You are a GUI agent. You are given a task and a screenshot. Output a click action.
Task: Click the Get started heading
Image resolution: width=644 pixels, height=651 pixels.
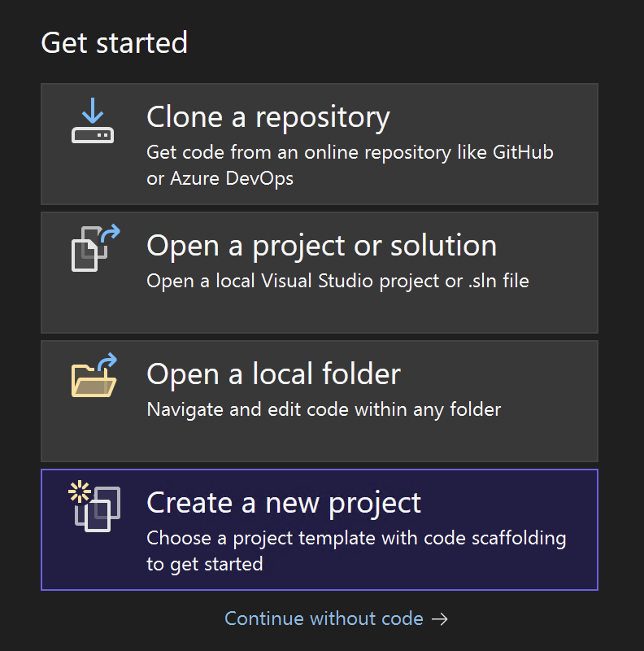[x=115, y=42]
